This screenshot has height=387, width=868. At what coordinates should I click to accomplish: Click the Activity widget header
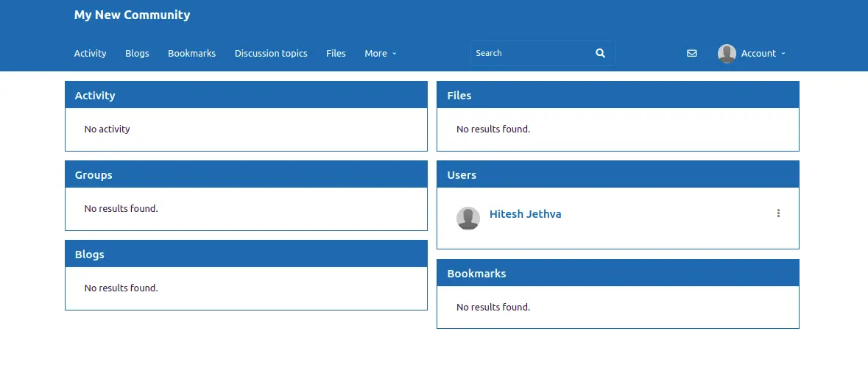pyautogui.click(x=247, y=95)
